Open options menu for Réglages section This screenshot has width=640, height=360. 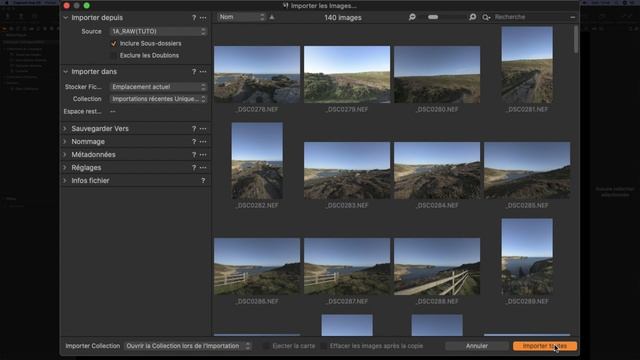coord(203,168)
